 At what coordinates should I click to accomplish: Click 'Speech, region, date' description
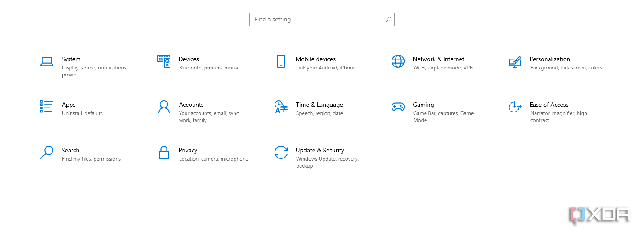click(x=320, y=113)
